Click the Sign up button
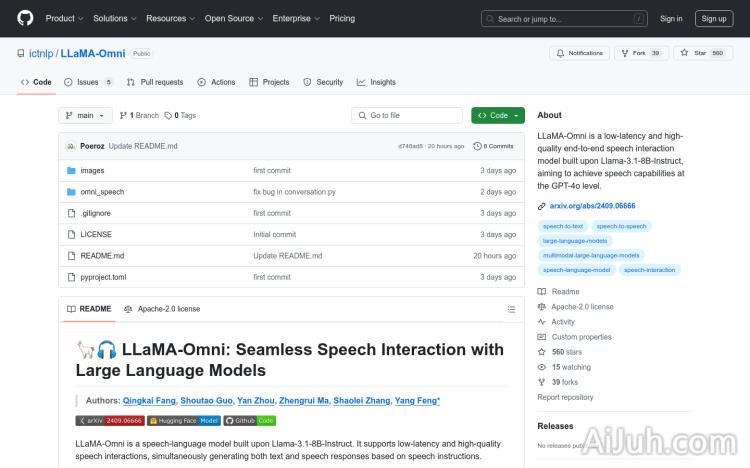This screenshot has height=468, width=750. point(714,18)
